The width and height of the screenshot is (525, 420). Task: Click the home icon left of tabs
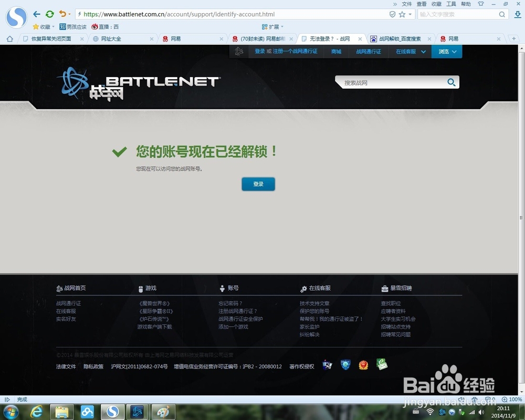9,39
